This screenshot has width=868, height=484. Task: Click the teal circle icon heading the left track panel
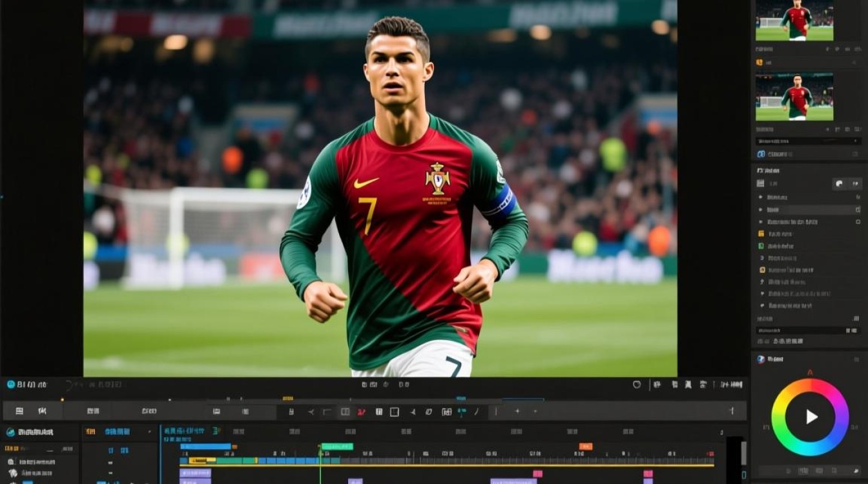click(x=10, y=432)
